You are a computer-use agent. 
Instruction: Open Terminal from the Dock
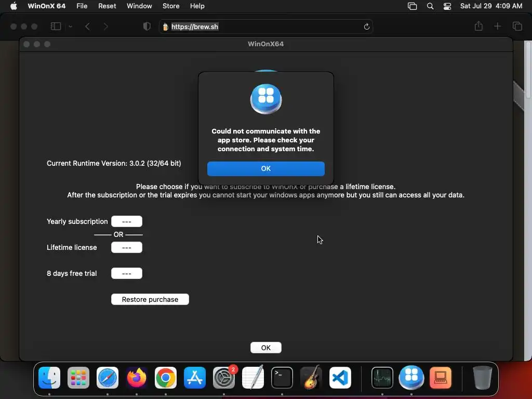pyautogui.click(x=282, y=378)
